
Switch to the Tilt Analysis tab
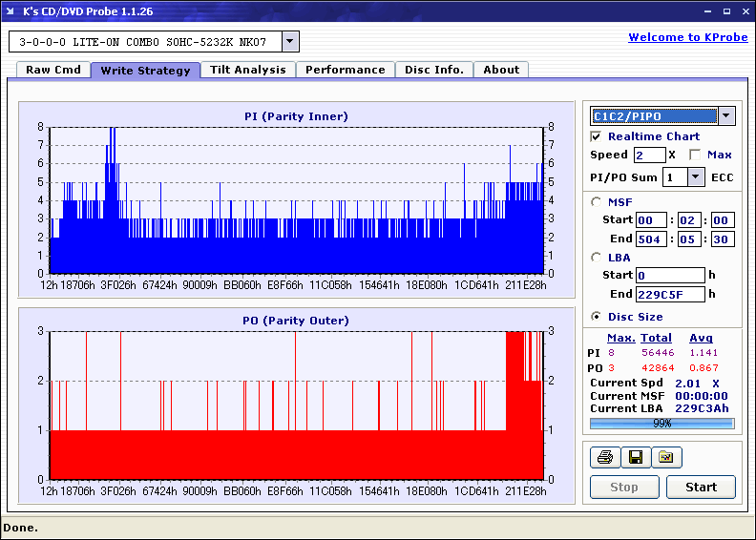(x=248, y=70)
